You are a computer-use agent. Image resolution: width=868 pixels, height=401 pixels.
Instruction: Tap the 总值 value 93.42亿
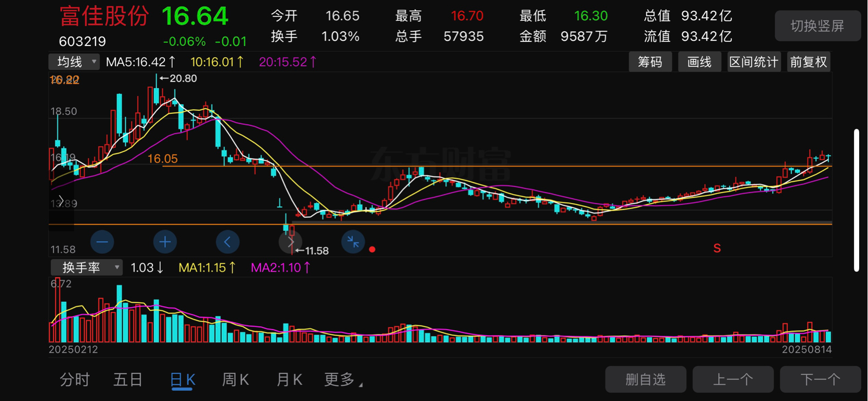707,16
